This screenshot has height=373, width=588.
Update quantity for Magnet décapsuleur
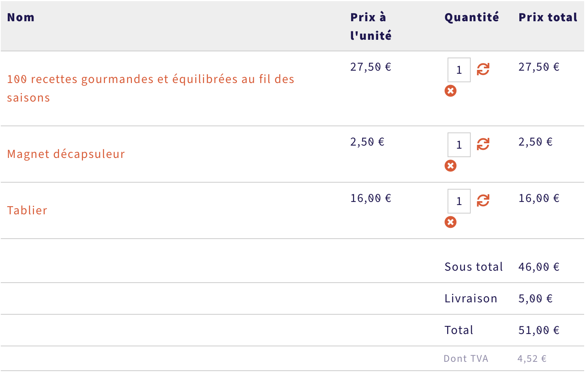483,144
